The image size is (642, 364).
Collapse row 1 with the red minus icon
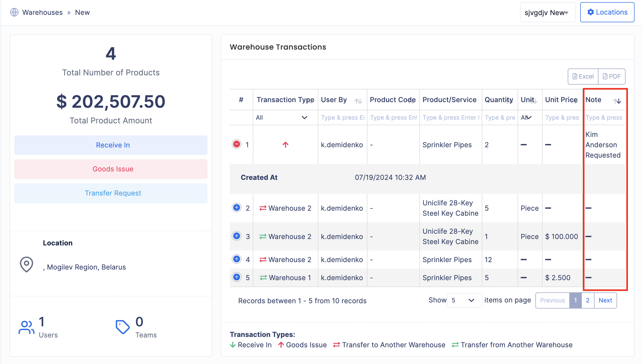pyautogui.click(x=236, y=144)
